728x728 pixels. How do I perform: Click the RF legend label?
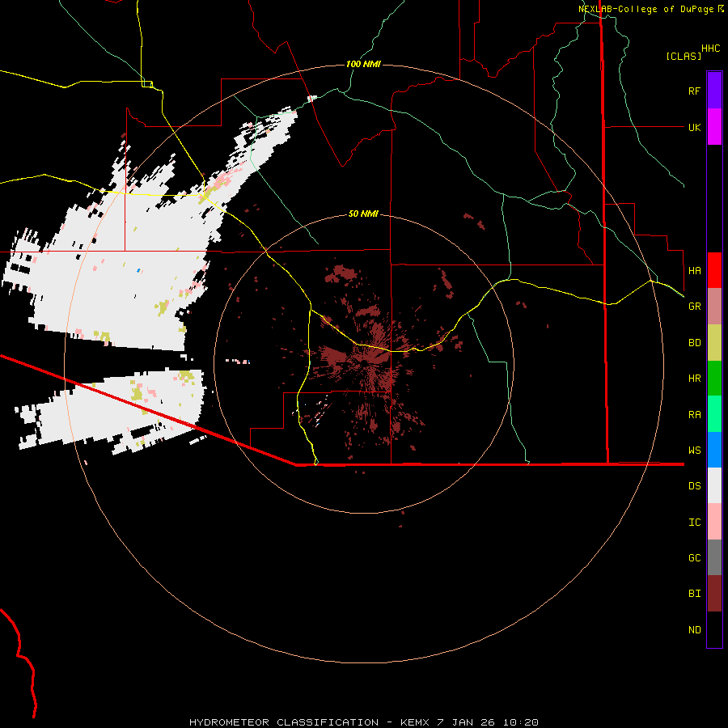pos(694,91)
